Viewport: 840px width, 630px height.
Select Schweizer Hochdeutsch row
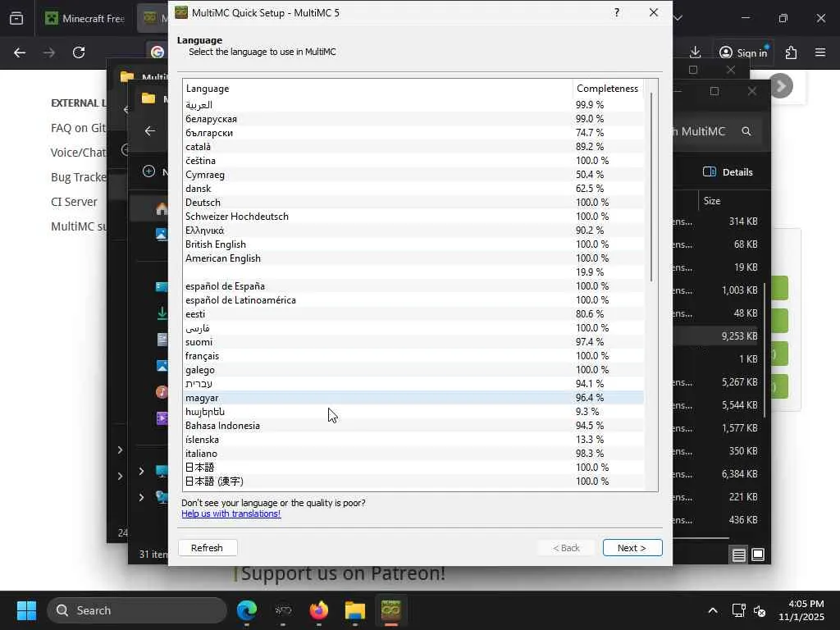coord(413,217)
